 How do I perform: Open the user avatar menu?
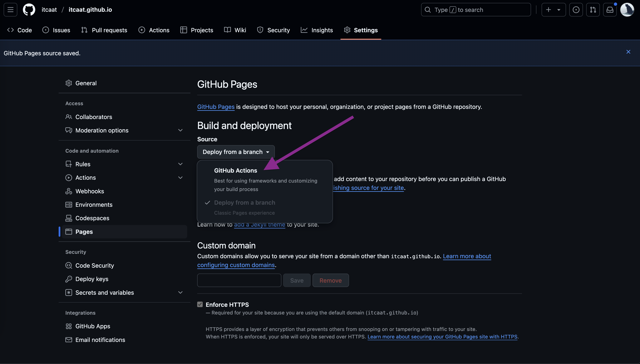(627, 10)
